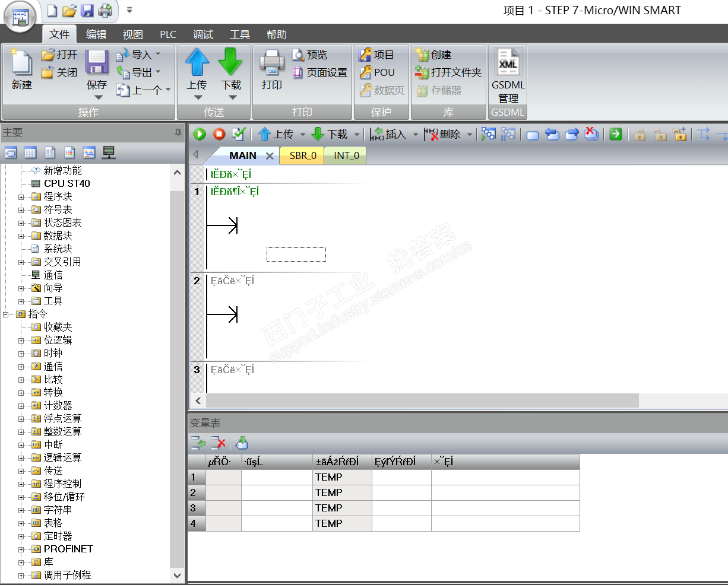Screen dimensions: 728x585
Task: Click the quick access print icon
Action: (x=105, y=10)
